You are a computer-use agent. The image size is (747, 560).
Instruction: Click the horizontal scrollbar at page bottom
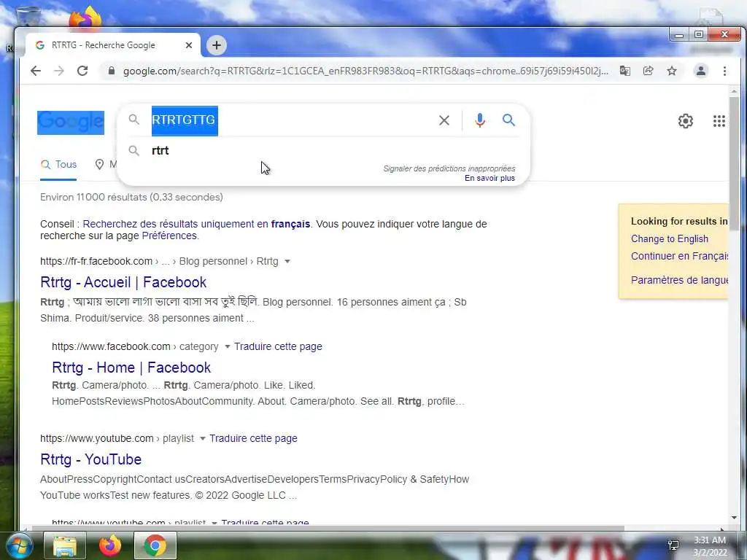point(328,528)
